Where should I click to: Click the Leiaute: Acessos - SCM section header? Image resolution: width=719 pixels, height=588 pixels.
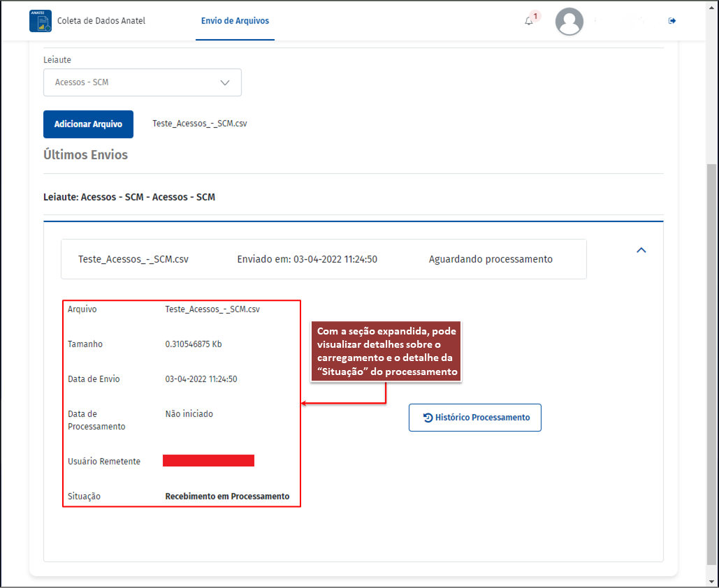129,197
